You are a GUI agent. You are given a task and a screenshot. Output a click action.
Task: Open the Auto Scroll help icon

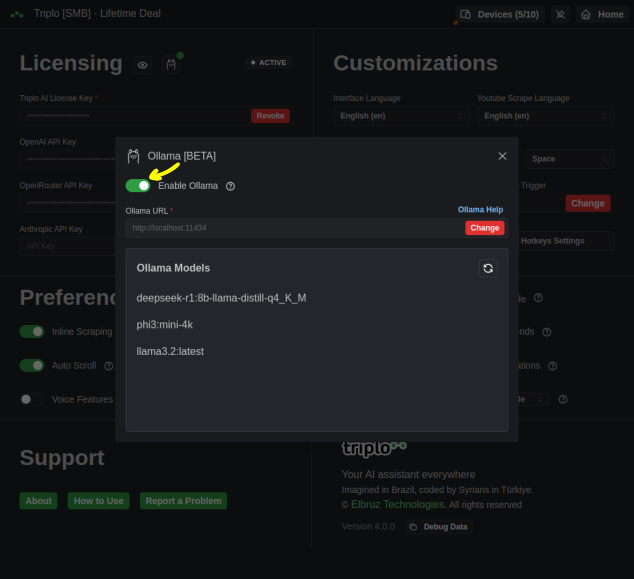coord(108,366)
